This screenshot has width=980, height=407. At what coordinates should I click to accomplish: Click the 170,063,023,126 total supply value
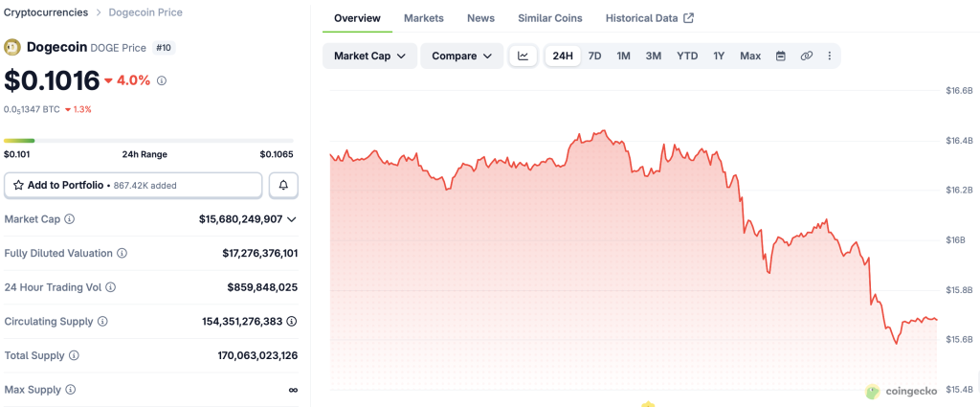257,355
